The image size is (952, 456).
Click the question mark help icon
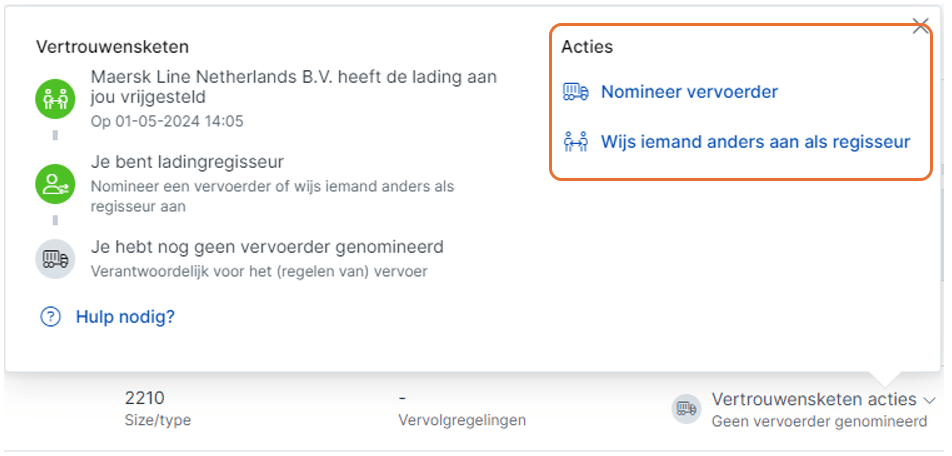(x=50, y=317)
